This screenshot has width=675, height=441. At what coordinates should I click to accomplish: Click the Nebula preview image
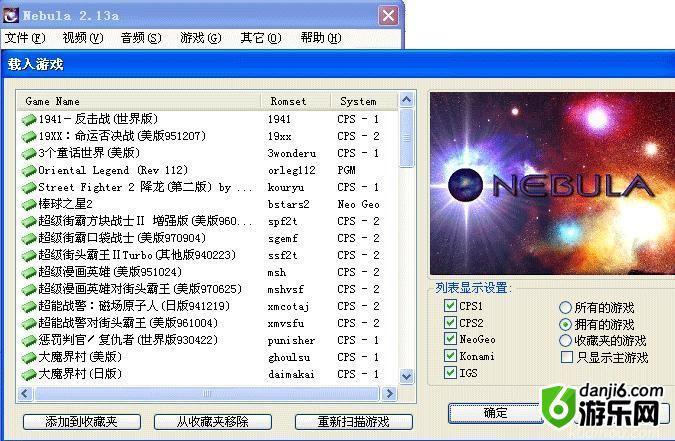(552, 183)
